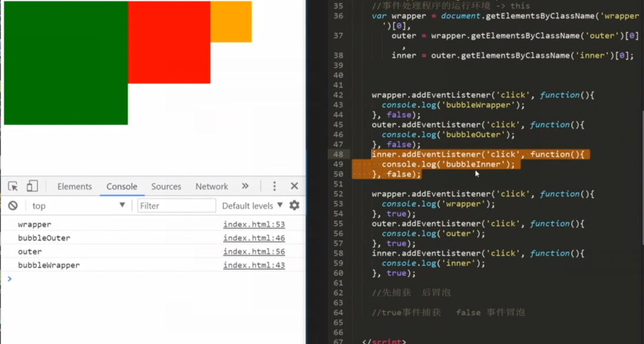
Task: Open the top context dropdown
Action: point(79,205)
